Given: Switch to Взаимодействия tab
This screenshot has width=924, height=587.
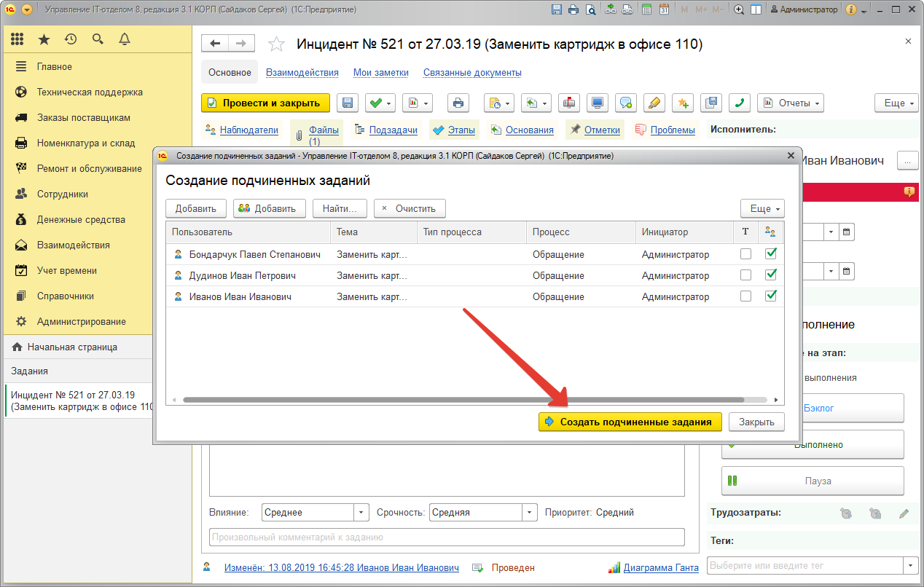Looking at the screenshot, I should [302, 72].
